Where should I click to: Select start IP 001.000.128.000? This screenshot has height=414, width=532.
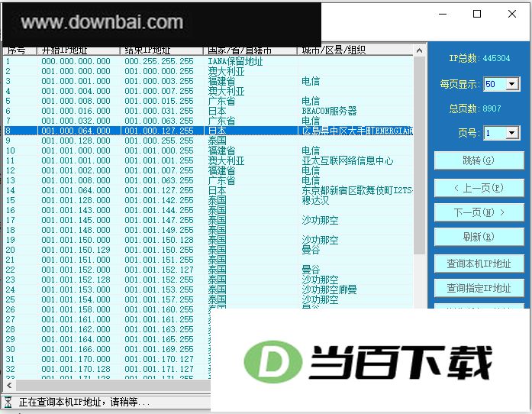click(76, 141)
